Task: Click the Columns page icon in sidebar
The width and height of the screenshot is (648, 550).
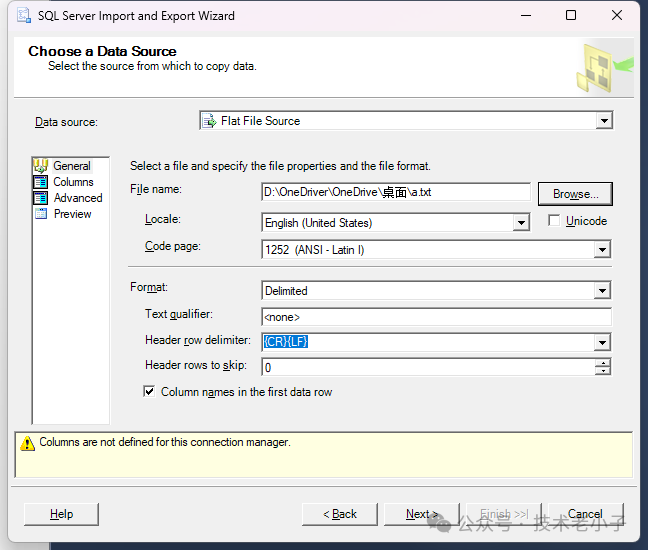Action: 41,182
